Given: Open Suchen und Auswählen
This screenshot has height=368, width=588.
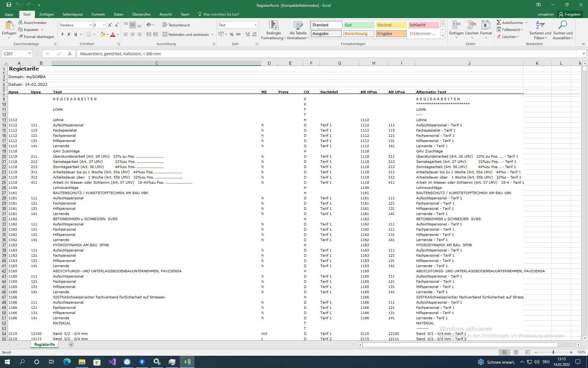Looking at the screenshot, I should click(x=563, y=30).
